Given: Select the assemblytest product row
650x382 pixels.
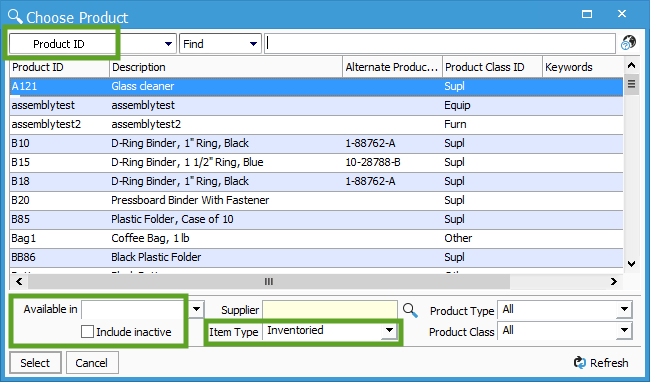Looking at the screenshot, I should click(x=316, y=105).
